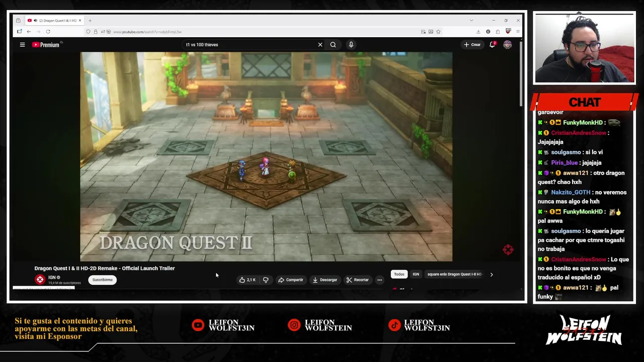
Task: Open the YouTube hamburger guide menu
Action: tap(22, 45)
